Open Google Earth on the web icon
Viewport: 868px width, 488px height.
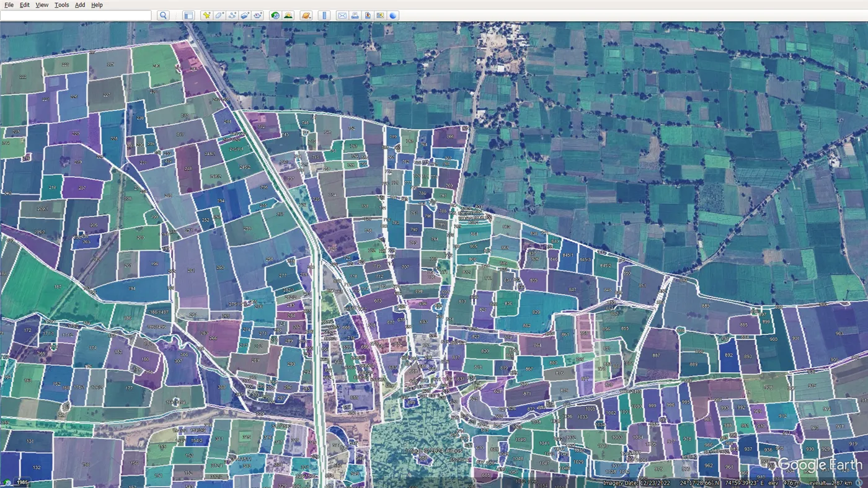(x=392, y=16)
